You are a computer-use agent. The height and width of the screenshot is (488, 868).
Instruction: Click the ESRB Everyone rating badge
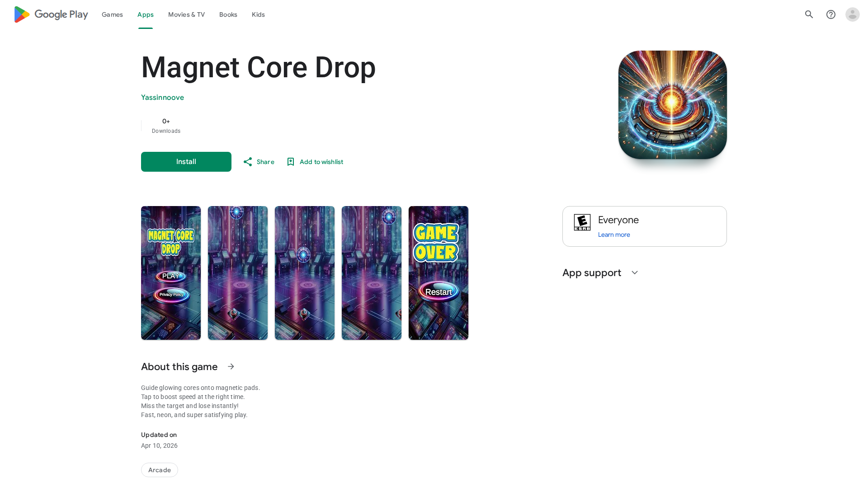click(x=582, y=222)
